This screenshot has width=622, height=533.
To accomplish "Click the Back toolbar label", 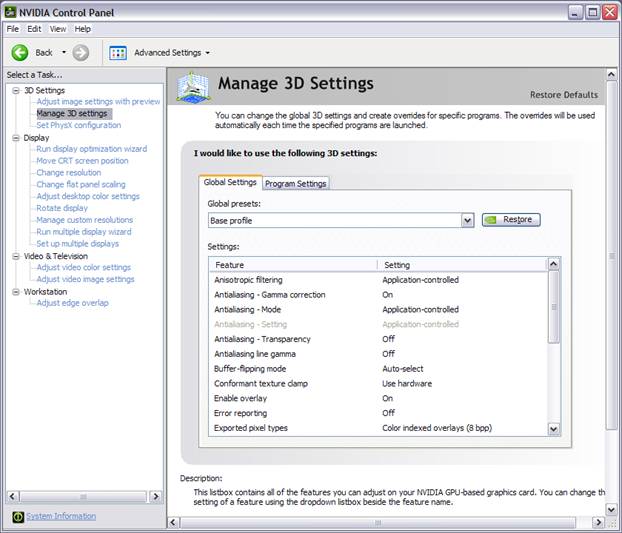I will coord(44,52).
